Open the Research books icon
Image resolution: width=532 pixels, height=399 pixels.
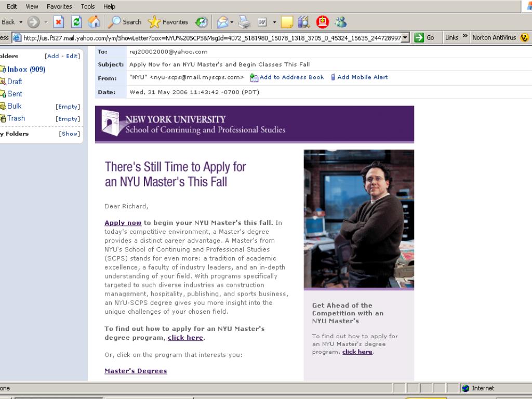coord(304,22)
